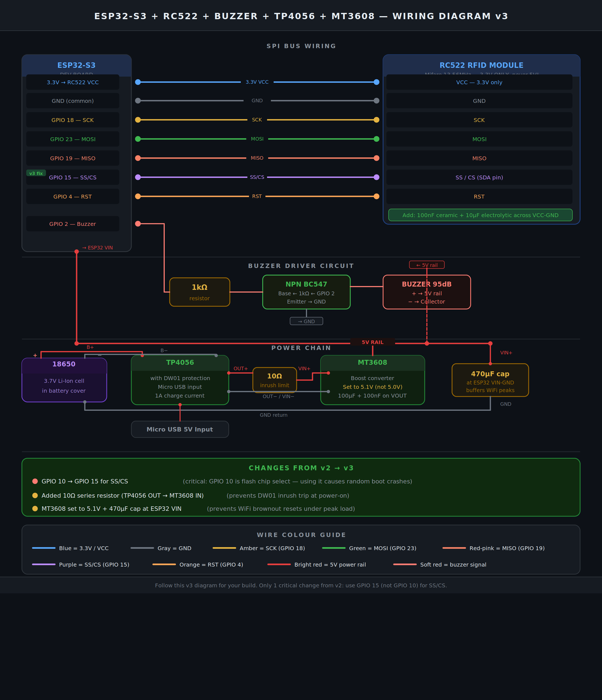The height and width of the screenshot is (700, 602).
Task: Click the v3 fix badge
Action: tap(36, 173)
